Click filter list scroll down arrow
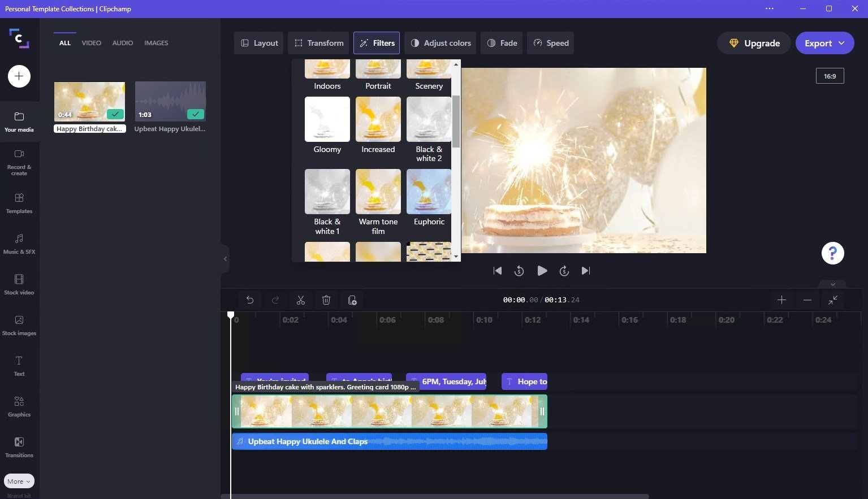 click(x=456, y=257)
